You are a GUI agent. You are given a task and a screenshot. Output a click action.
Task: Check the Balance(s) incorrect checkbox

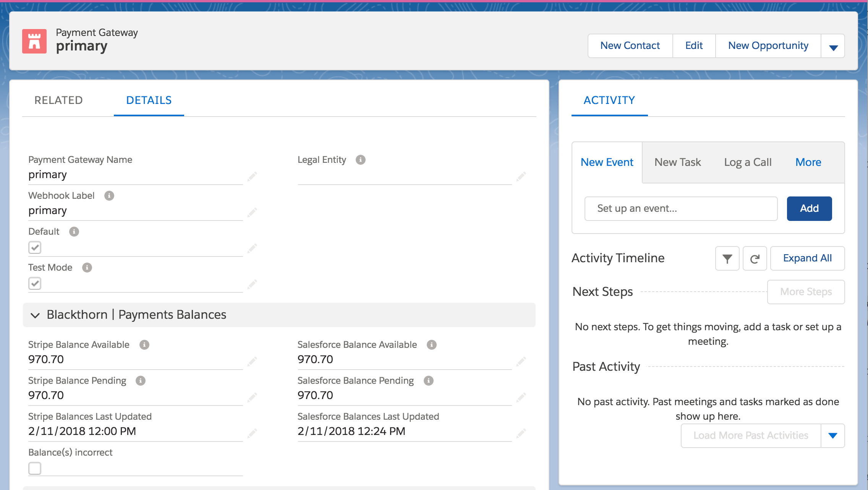(35, 468)
